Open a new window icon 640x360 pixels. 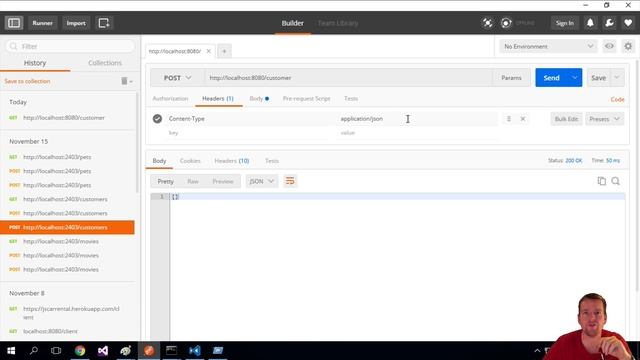pos(104,23)
